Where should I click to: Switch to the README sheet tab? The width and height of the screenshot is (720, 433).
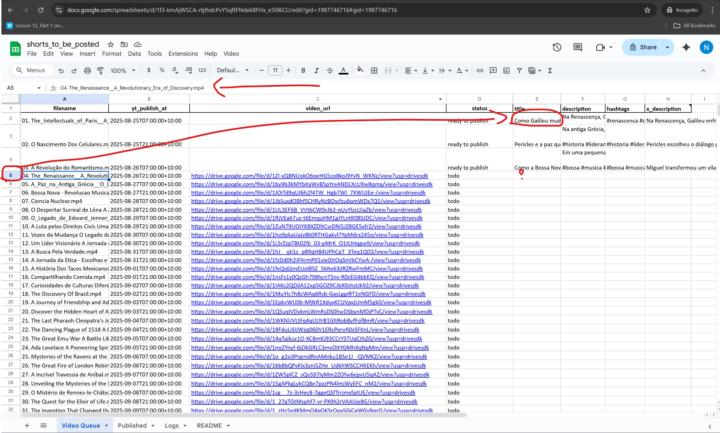pyautogui.click(x=209, y=426)
